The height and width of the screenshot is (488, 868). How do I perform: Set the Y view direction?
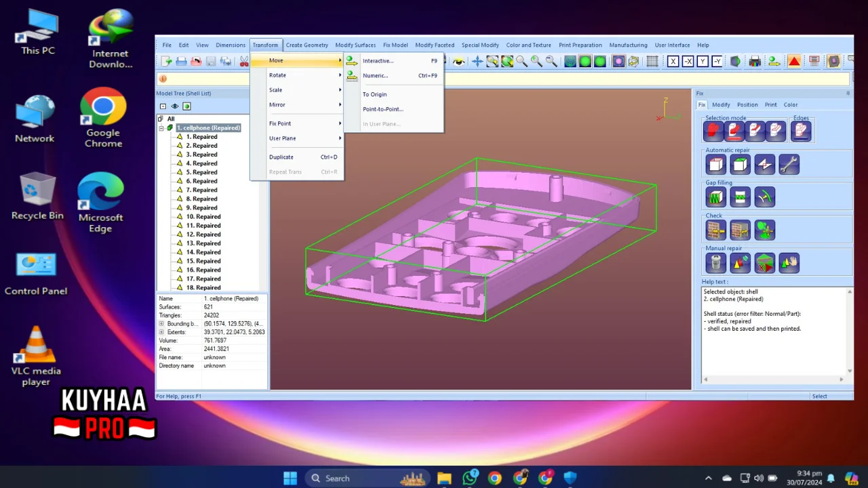click(703, 62)
